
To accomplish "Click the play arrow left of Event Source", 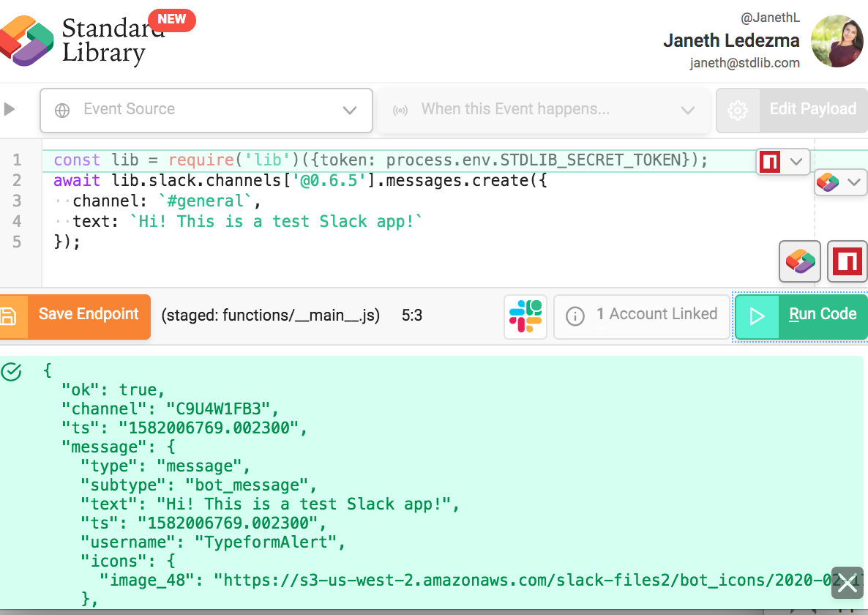I will tap(9, 109).
